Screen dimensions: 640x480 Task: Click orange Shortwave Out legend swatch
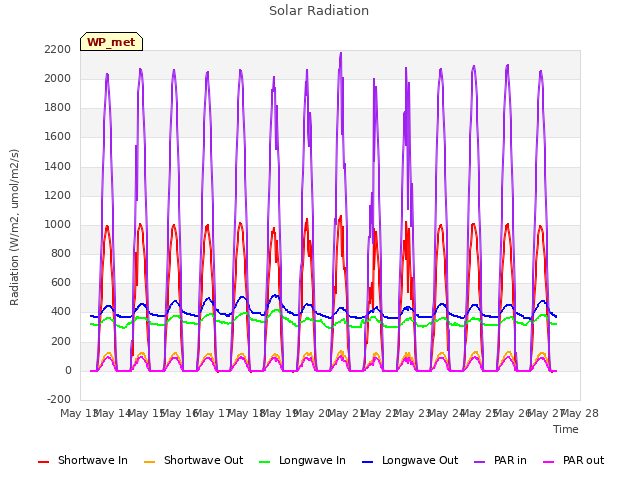(x=150, y=462)
